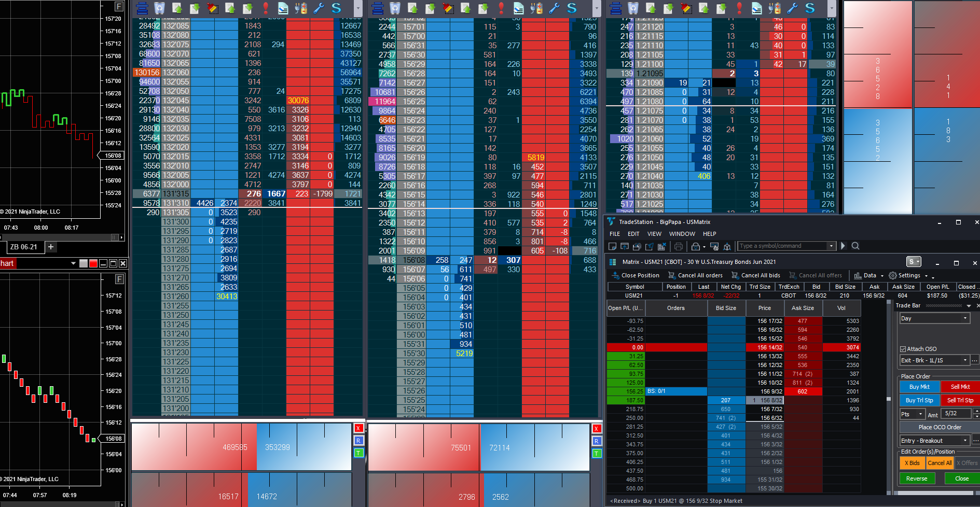Viewport: 980px width, 507px height.
Task: Open the wrench settings in the first DOM toolbar
Action: click(x=319, y=8)
